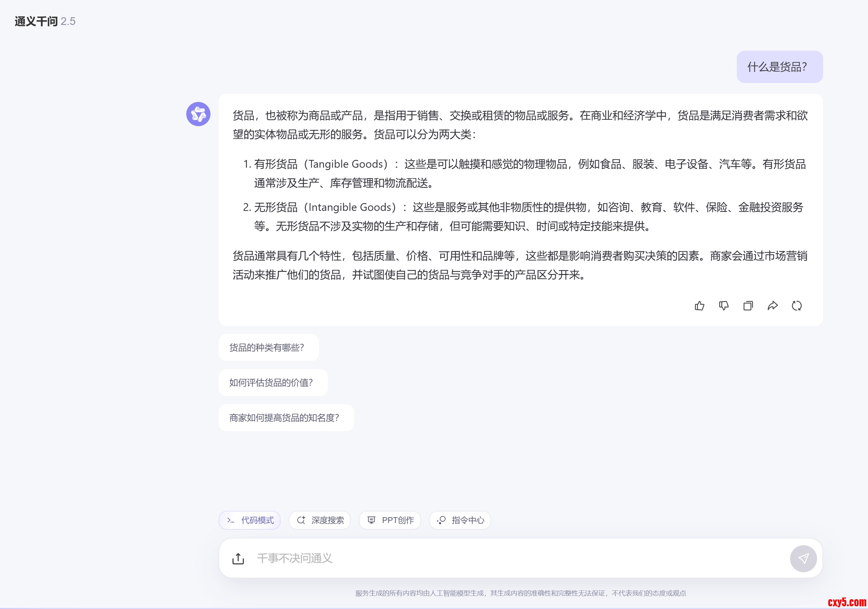Enable 深度搜索 deep search mode
The image size is (868, 609).
(320, 520)
